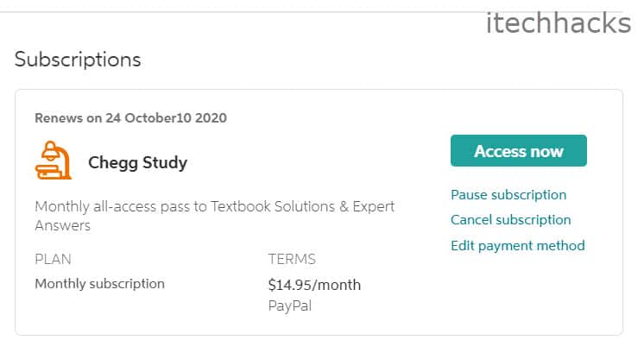Click the Cancel subscription link
This screenshot has height=359, width=644.
pyautogui.click(x=510, y=220)
